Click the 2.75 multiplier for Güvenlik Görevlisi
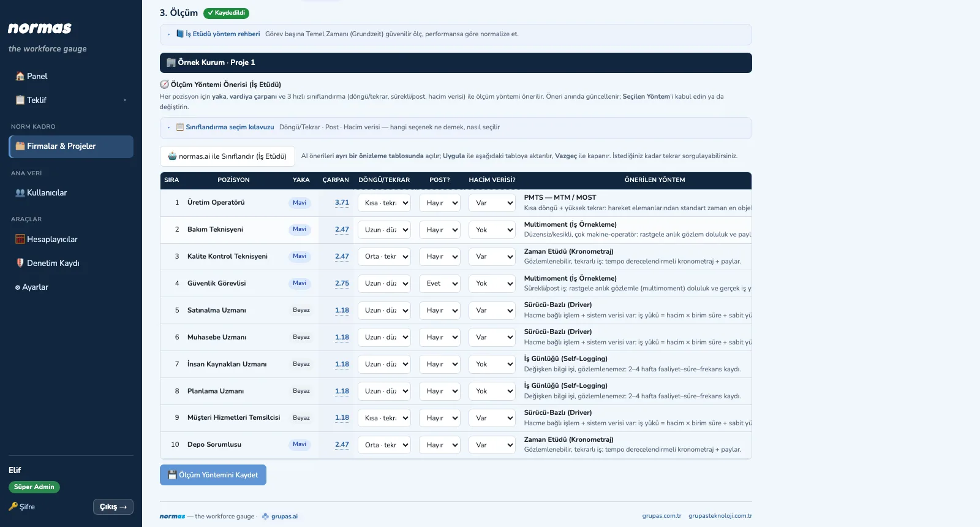Screen dimensions: 980x527 [342, 284]
